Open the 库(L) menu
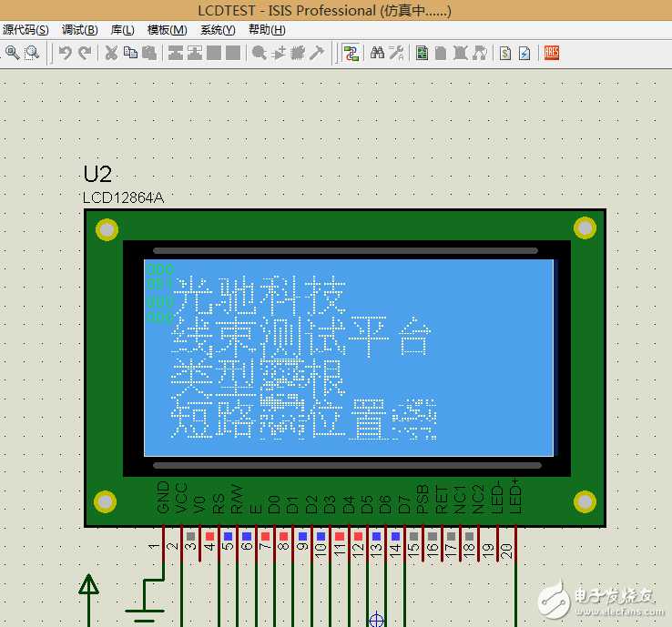Viewport: 672px width, 627px height. [x=123, y=30]
